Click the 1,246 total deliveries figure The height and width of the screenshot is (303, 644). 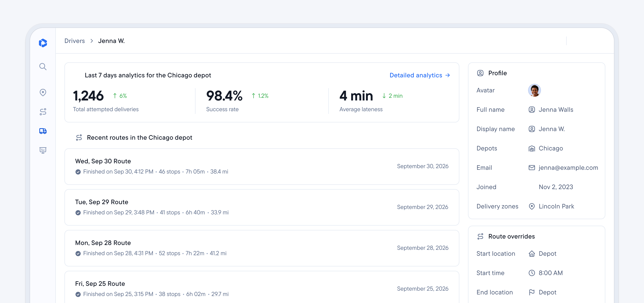88,96
